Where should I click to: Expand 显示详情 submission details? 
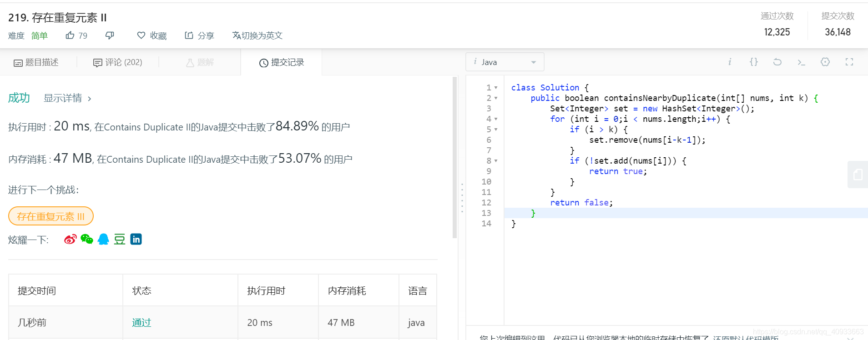(x=67, y=98)
